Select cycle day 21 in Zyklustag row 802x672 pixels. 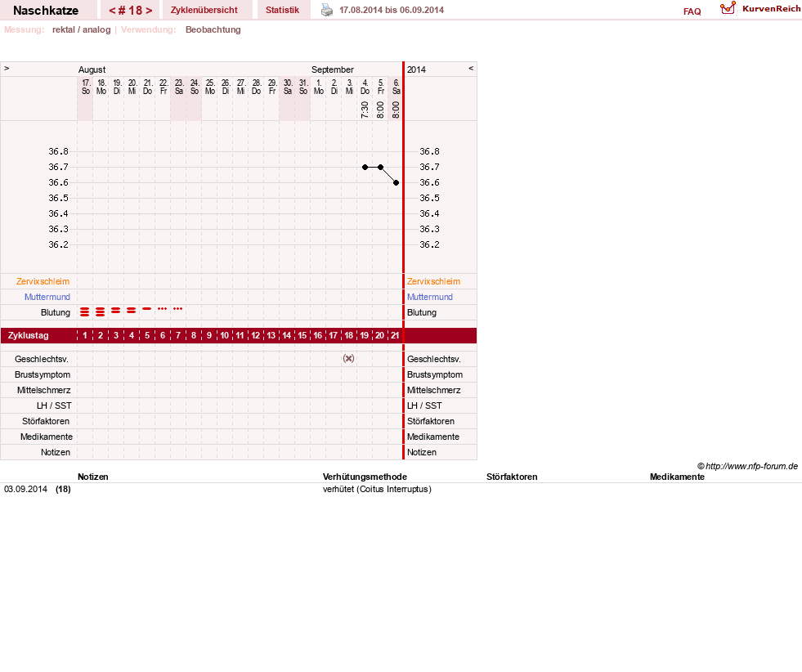[x=395, y=335]
